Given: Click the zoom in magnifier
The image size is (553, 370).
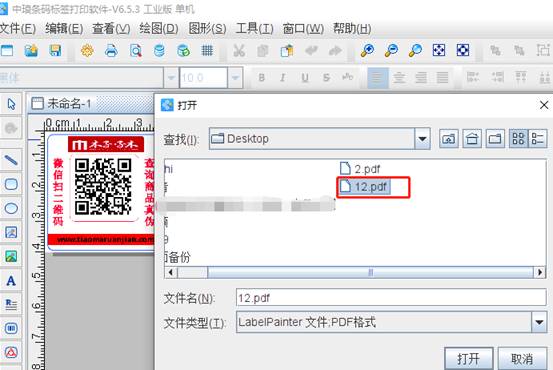Looking at the screenshot, I should coord(367,51).
